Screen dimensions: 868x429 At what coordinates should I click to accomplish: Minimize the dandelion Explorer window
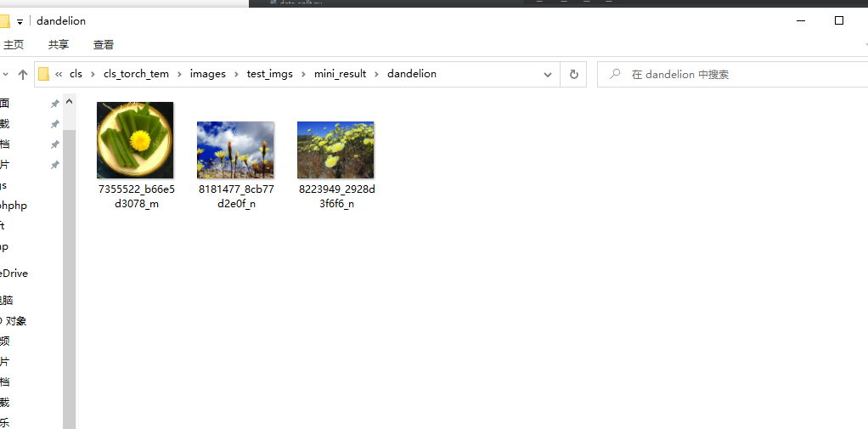pyautogui.click(x=801, y=20)
